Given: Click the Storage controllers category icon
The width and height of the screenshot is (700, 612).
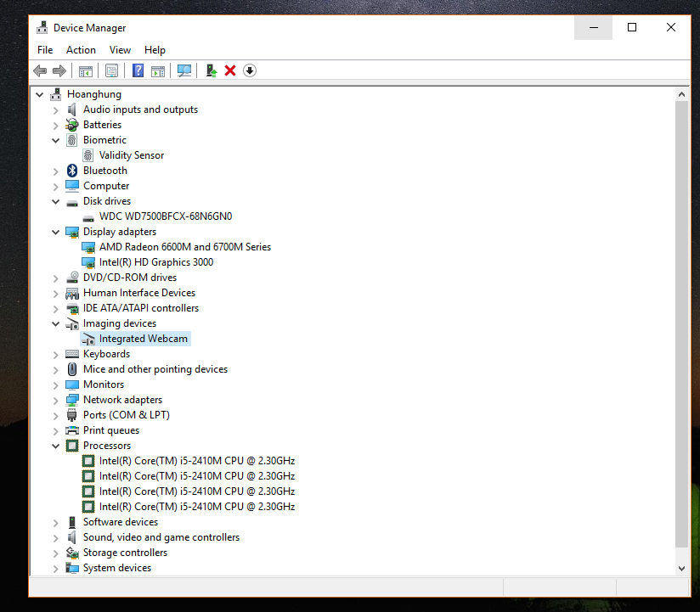Looking at the screenshot, I should click(x=72, y=553).
